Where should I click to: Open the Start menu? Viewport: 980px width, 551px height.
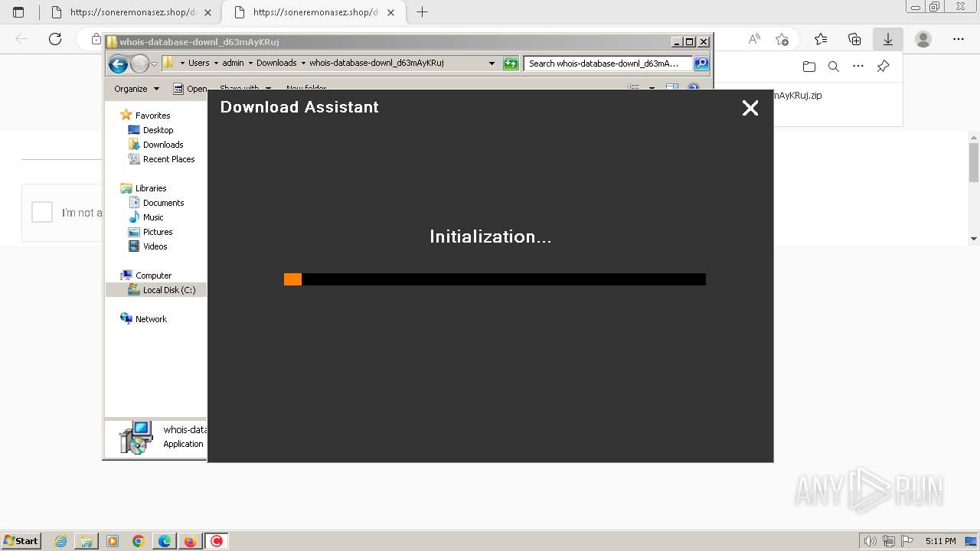click(x=21, y=540)
